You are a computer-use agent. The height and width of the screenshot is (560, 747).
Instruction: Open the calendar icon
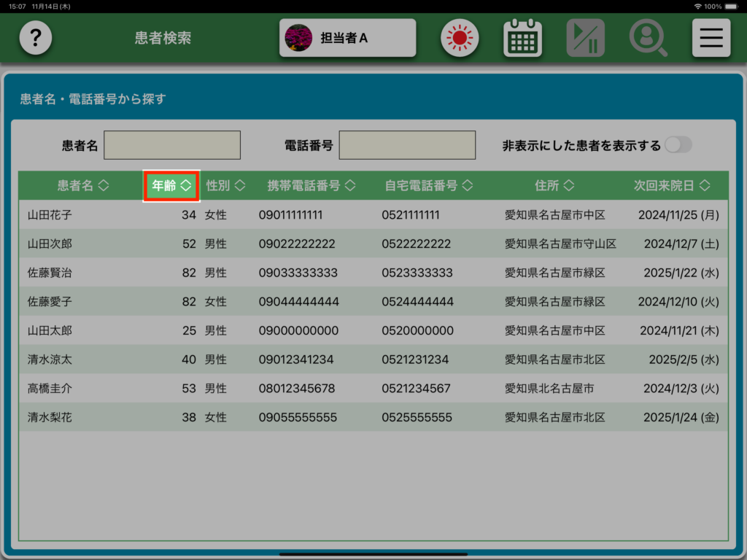522,38
